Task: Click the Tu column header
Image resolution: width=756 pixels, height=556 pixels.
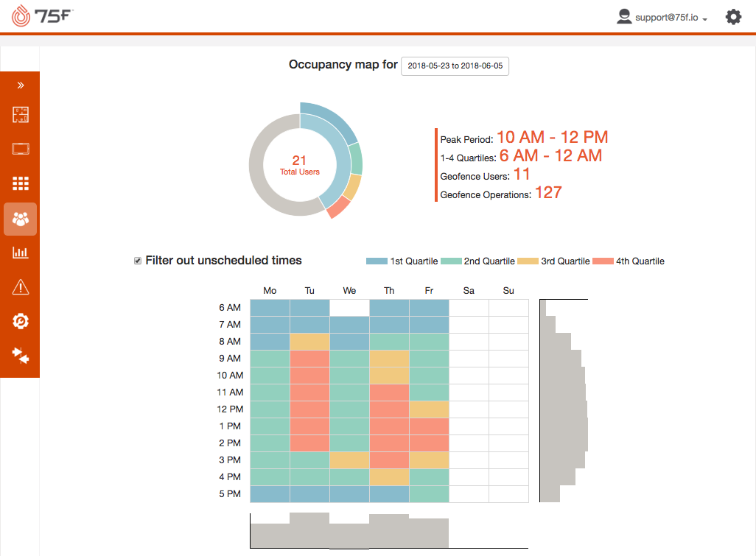Action: click(x=309, y=291)
